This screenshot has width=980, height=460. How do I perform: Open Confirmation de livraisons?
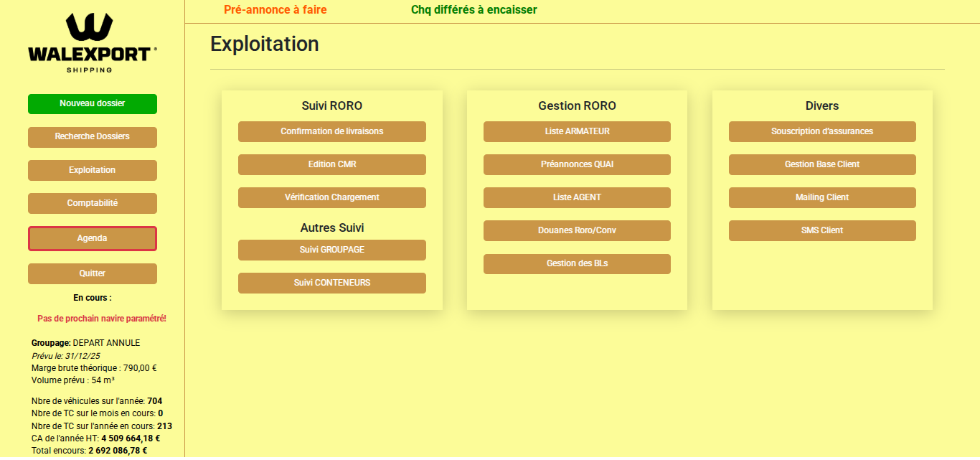[331, 131]
